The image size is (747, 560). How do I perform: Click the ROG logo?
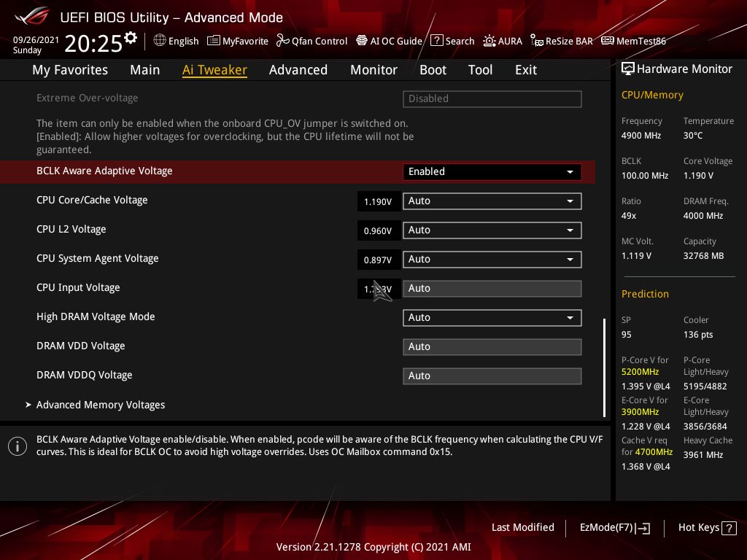(x=31, y=17)
